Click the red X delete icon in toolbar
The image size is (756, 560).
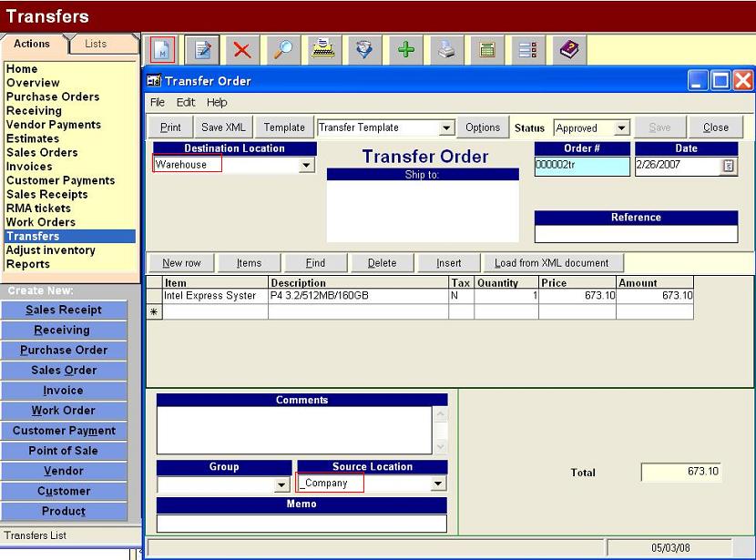click(241, 50)
